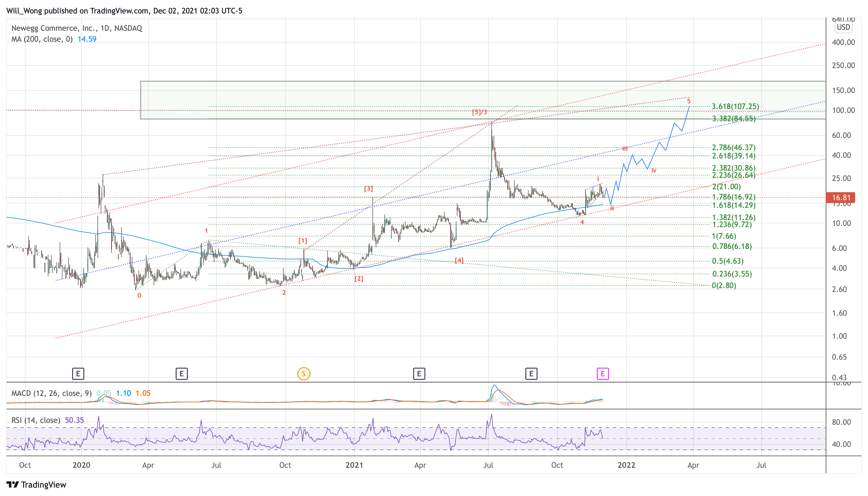This screenshot has width=868, height=496.
Task: Click the projected wave label iv
Action: (x=654, y=171)
